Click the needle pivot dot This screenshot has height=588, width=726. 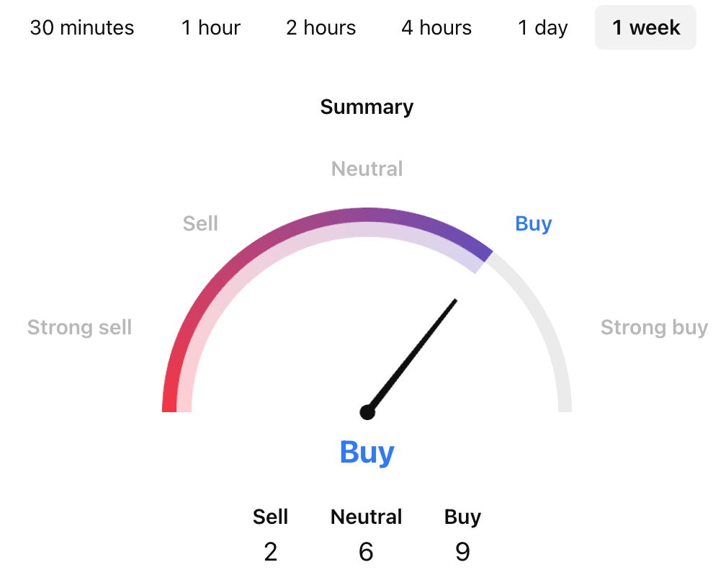(x=367, y=412)
